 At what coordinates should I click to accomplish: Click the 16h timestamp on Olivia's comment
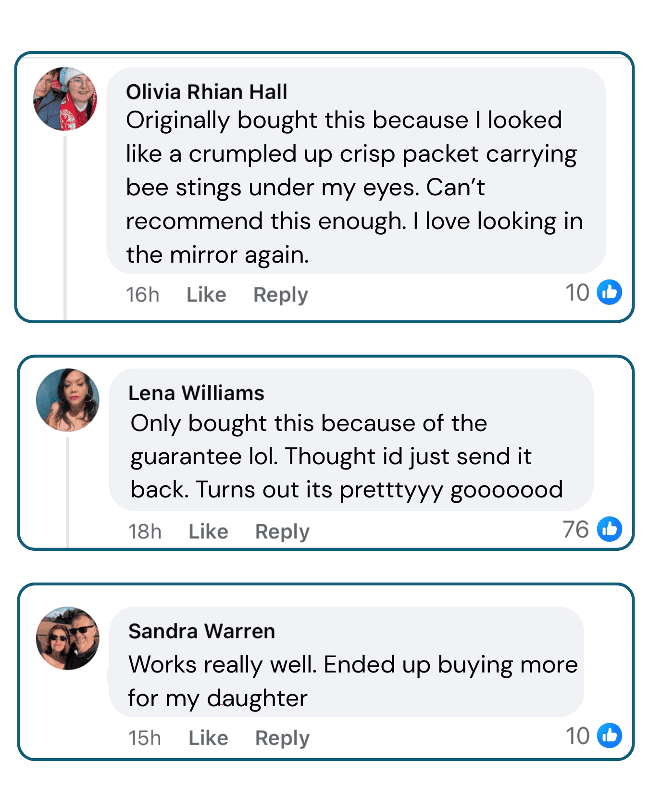142,295
